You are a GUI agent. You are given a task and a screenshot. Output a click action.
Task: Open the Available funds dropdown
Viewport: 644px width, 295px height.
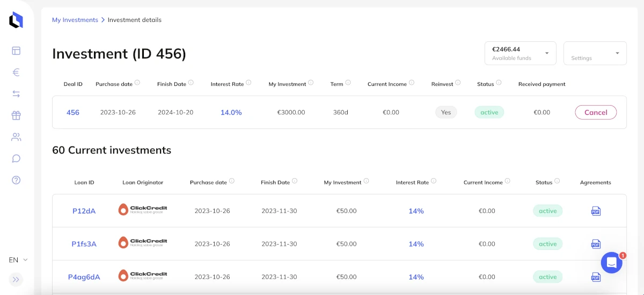click(x=520, y=53)
